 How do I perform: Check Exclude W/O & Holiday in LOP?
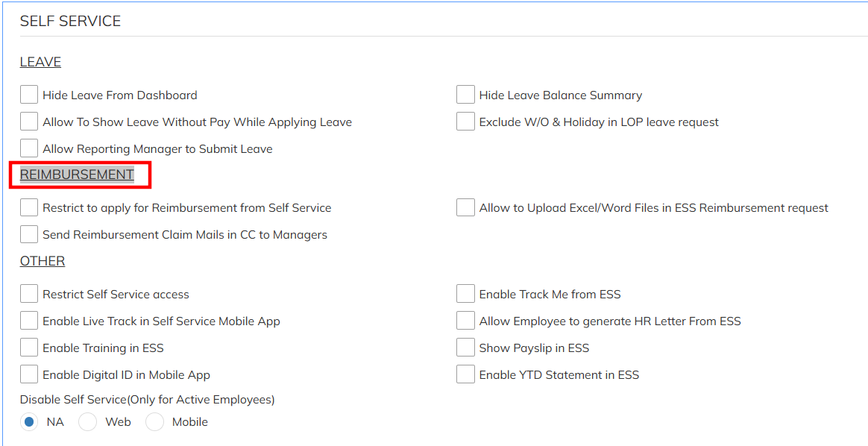[x=465, y=122]
